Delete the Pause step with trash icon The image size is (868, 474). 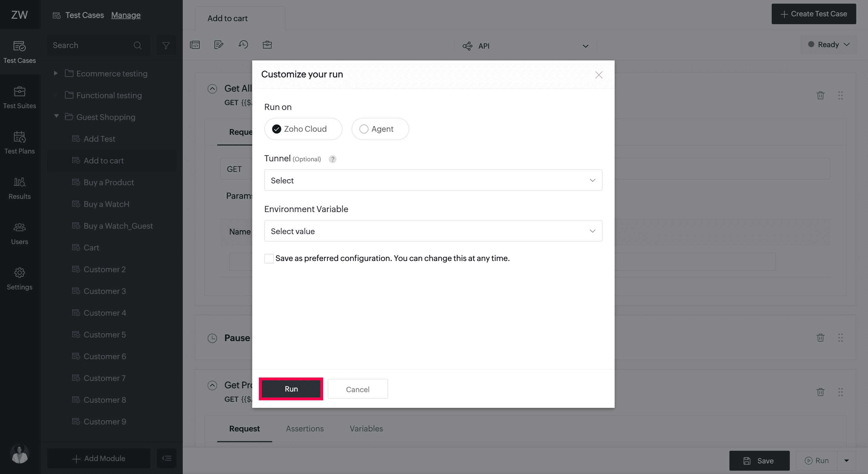(x=820, y=337)
